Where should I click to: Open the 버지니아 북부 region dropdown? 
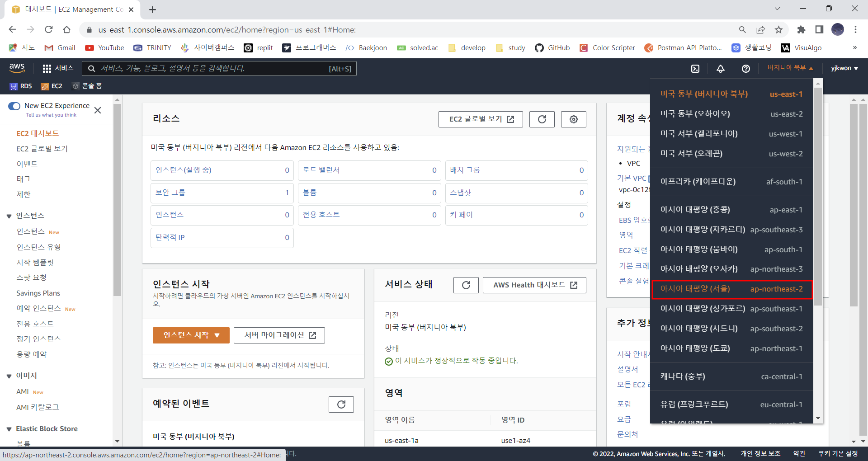pyautogui.click(x=790, y=68)
